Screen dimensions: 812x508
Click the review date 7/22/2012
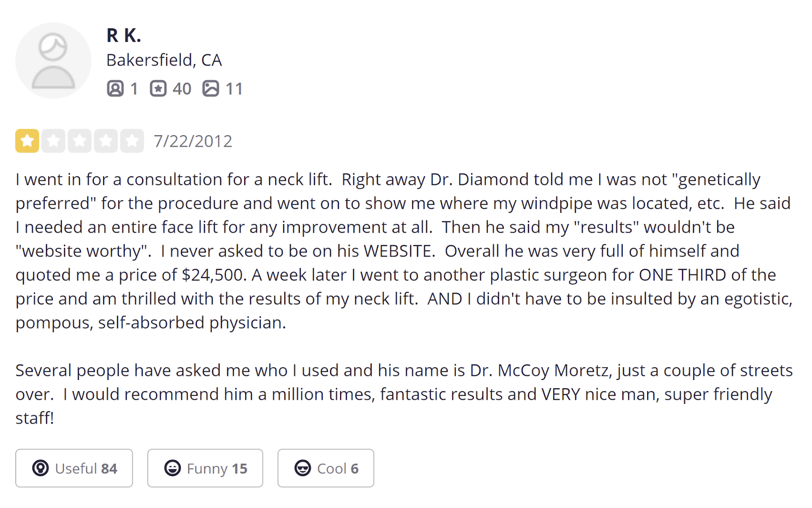193,141
